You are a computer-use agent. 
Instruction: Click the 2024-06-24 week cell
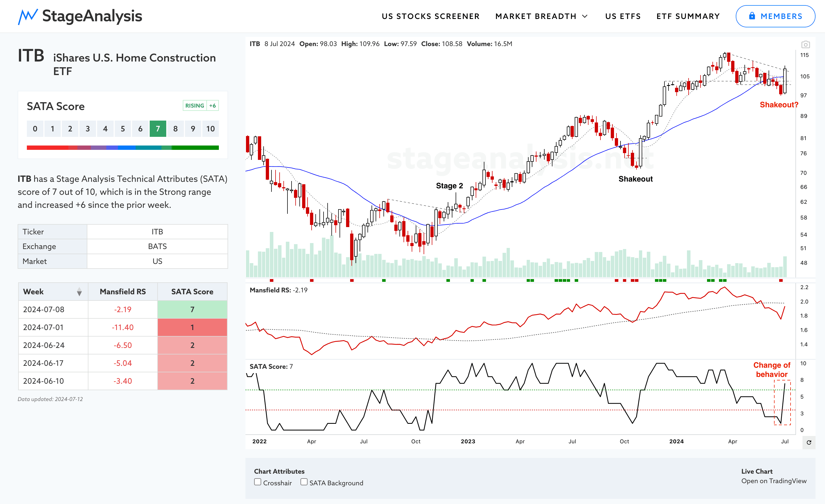(x=53, y=345)
